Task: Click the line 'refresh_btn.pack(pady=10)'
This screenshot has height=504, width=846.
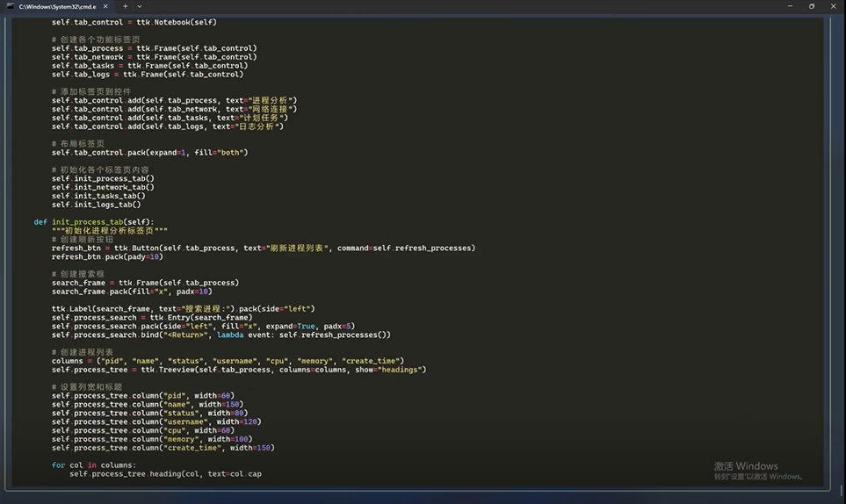Action: [107, 257]
